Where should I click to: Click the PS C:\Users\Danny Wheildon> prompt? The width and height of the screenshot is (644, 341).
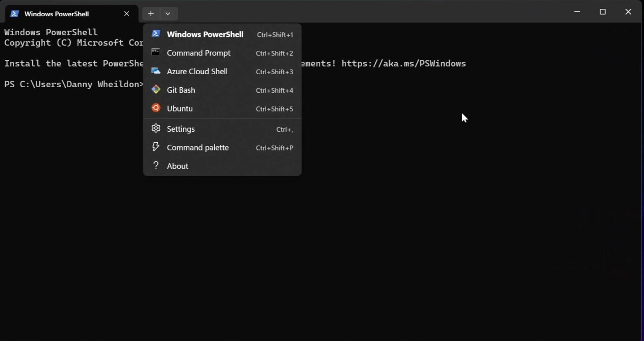[x=74, y=84]
